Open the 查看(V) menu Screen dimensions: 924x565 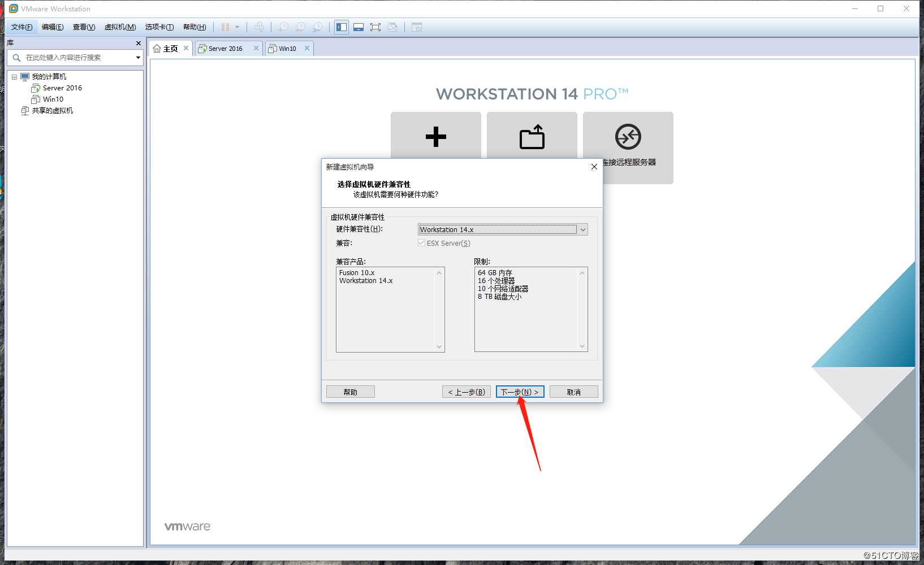click(x=84, y=27)
